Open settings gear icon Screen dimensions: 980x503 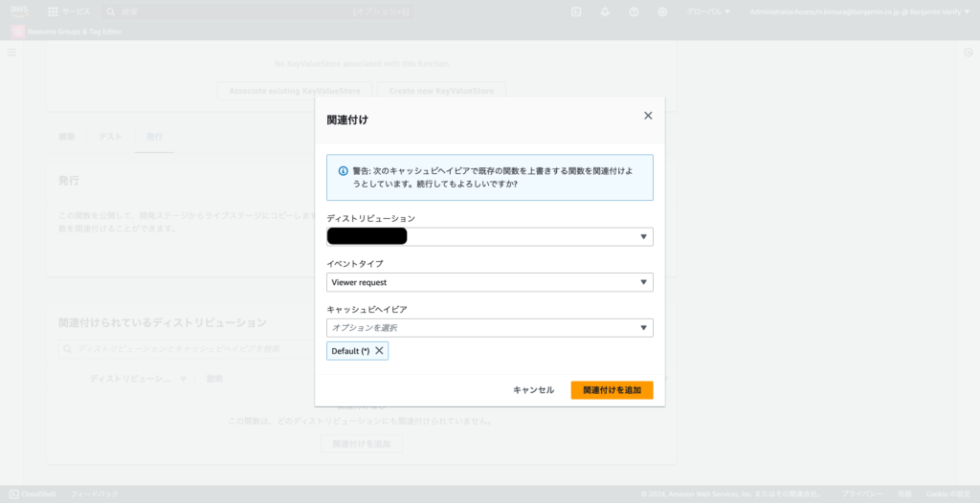[x=662, y=11]
